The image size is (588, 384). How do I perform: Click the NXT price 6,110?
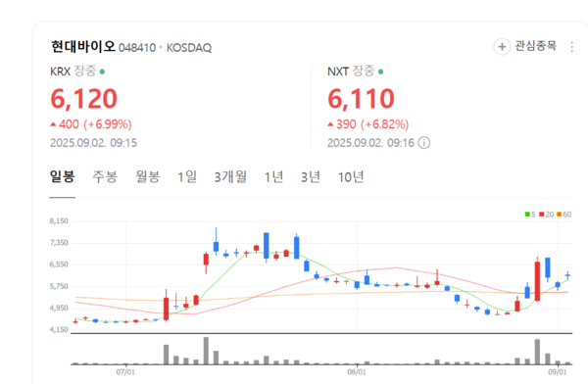[x=361, y=99]
